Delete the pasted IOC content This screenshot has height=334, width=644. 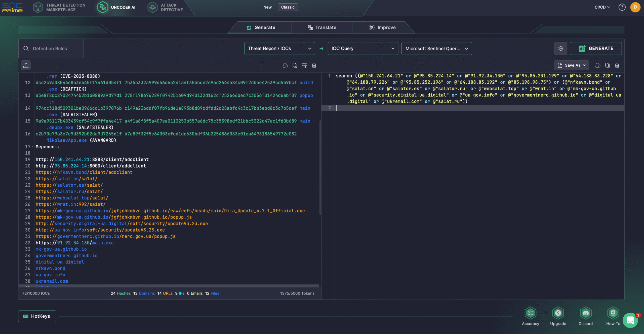pyautogui.click(x=314, y=65)
